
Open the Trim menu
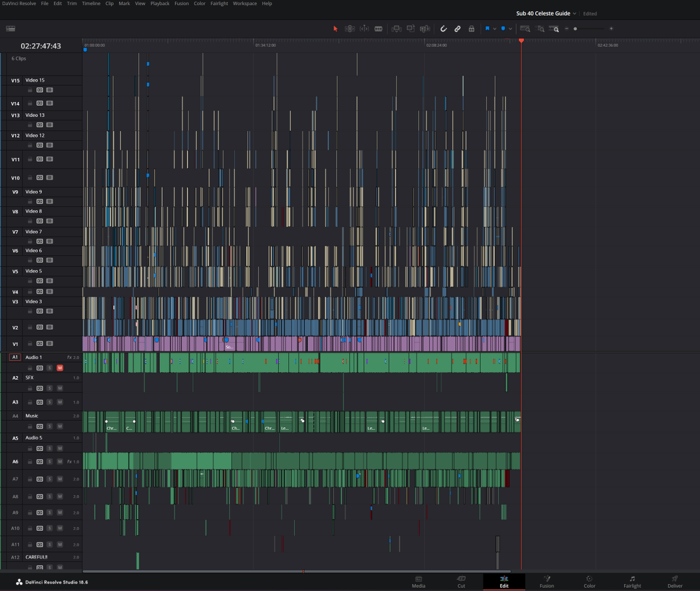point(72,4)
